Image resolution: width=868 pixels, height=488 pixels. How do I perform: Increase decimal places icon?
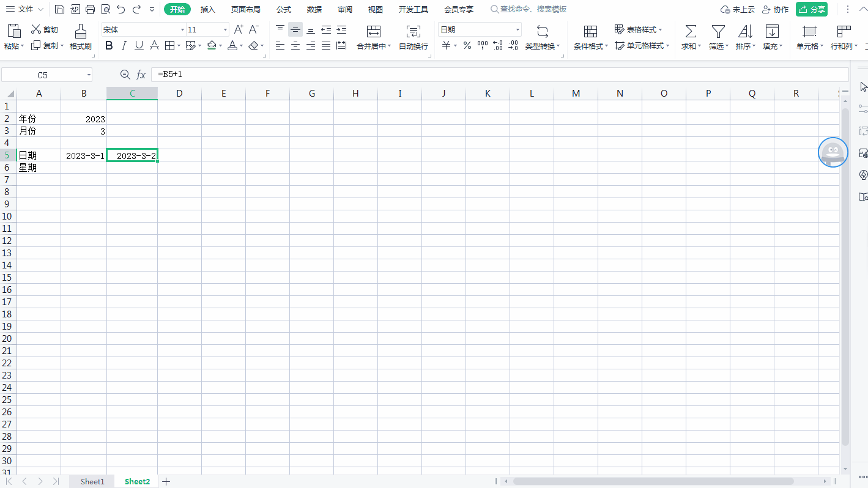pos(498,45)
